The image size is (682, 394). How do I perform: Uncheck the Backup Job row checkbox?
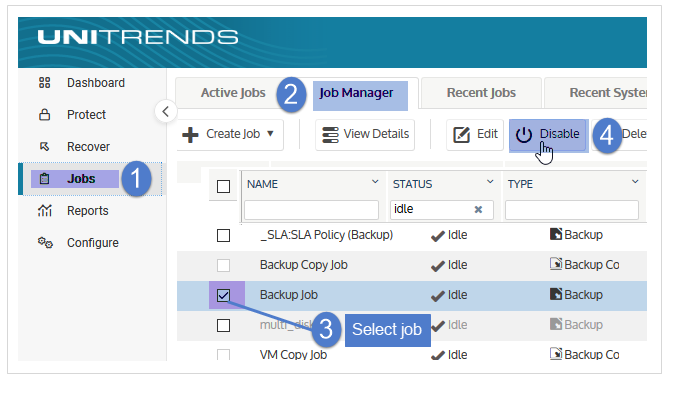(223, 295)
